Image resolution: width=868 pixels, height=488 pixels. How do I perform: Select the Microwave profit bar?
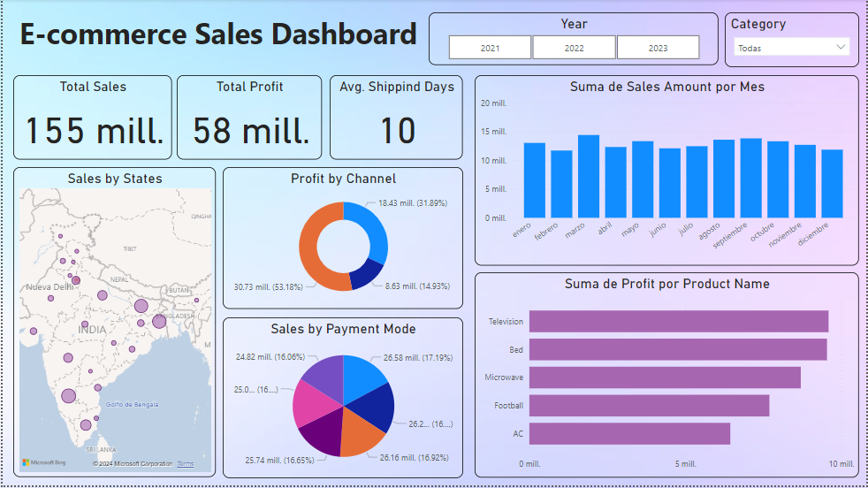click(x=665, y=377)
